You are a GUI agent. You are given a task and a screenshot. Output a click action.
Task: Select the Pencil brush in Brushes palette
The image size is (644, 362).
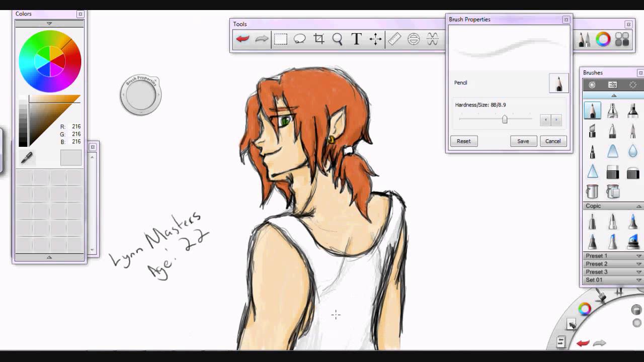click(x=593, y=110)
